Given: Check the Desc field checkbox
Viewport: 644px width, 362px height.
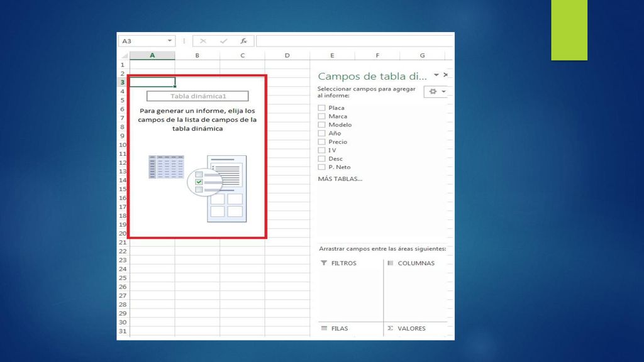Looking at the screenshot, I should pyautogui.click(x=321, y=158).
